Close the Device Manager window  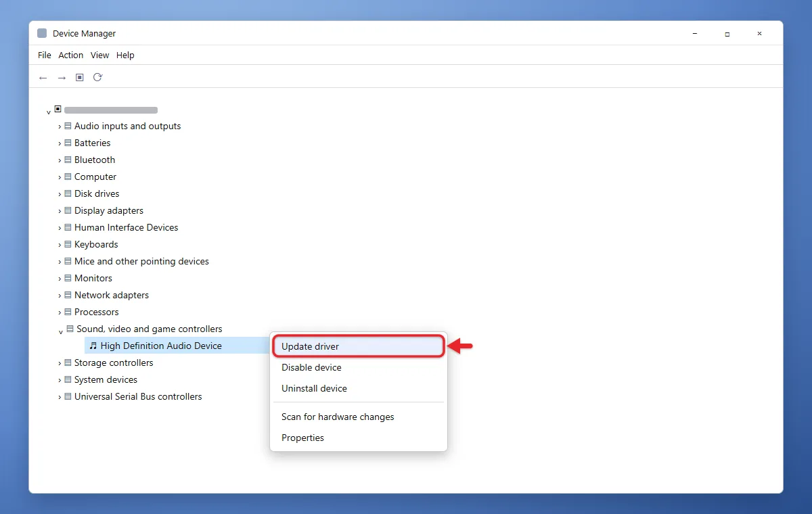pyautogui.click(x=760, y=33)
